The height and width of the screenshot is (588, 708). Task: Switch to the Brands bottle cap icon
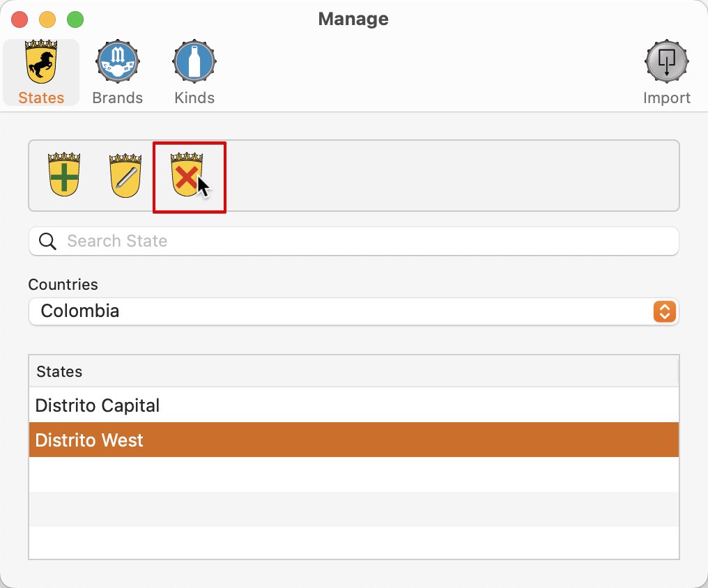click(117, 61)
